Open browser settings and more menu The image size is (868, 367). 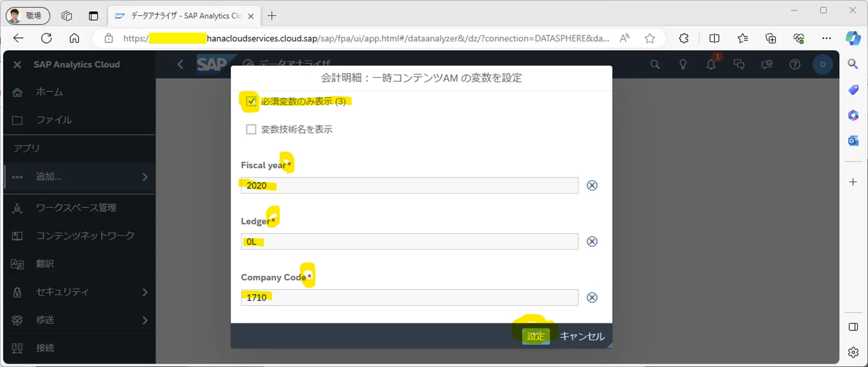826,38
